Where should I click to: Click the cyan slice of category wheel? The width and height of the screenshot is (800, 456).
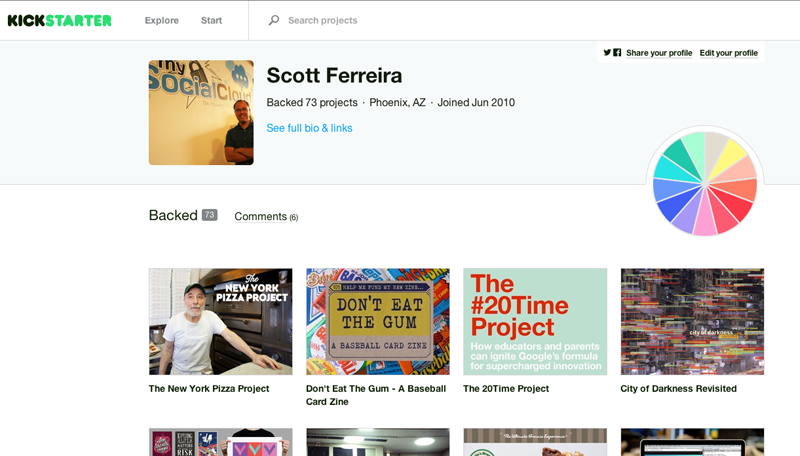point(672,171)
